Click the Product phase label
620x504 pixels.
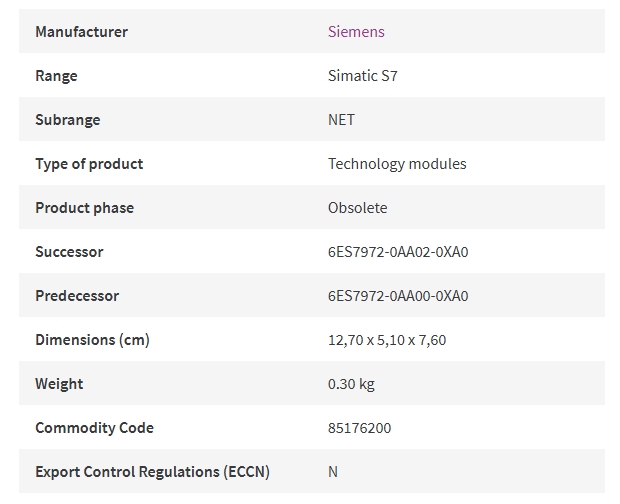pos(85,208)
